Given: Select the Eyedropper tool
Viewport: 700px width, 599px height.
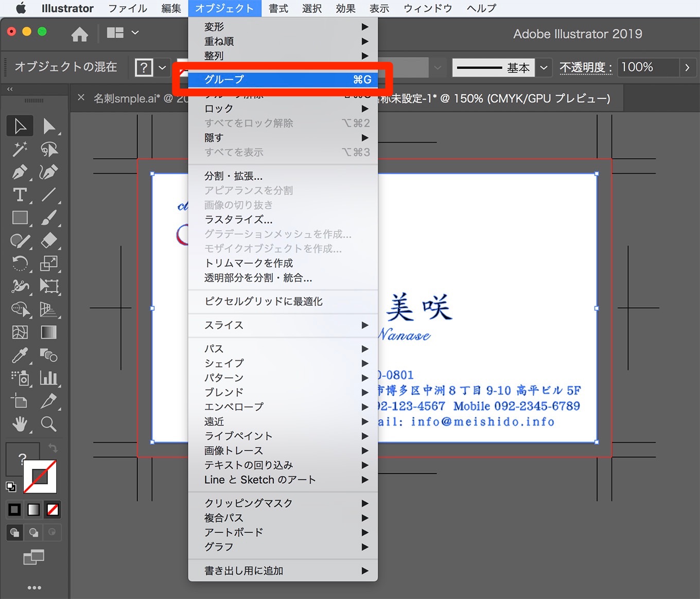Looking at the screenshot, I should click(20, 355).
